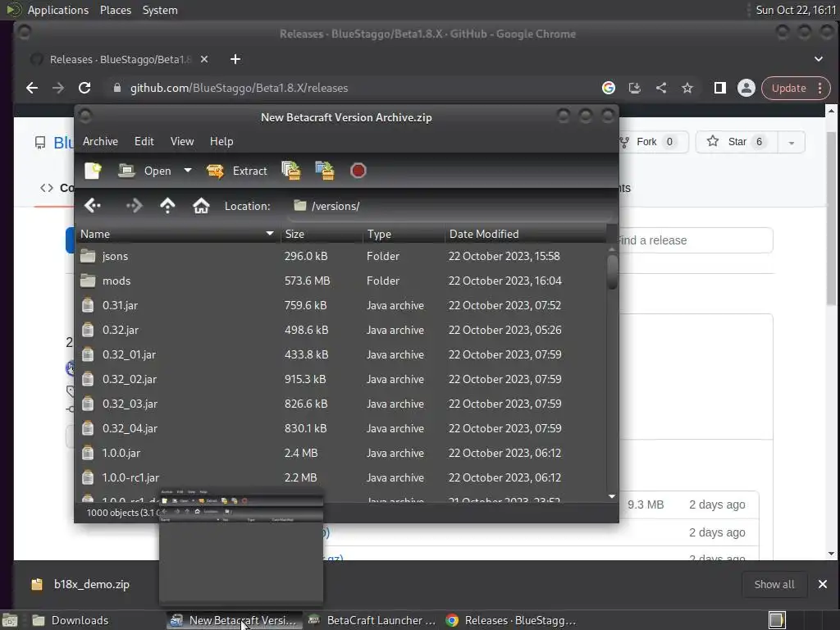Viewport: 840px width, 630px height.
Task: Select the 0.32.jar file
Action: pos(340,330)
